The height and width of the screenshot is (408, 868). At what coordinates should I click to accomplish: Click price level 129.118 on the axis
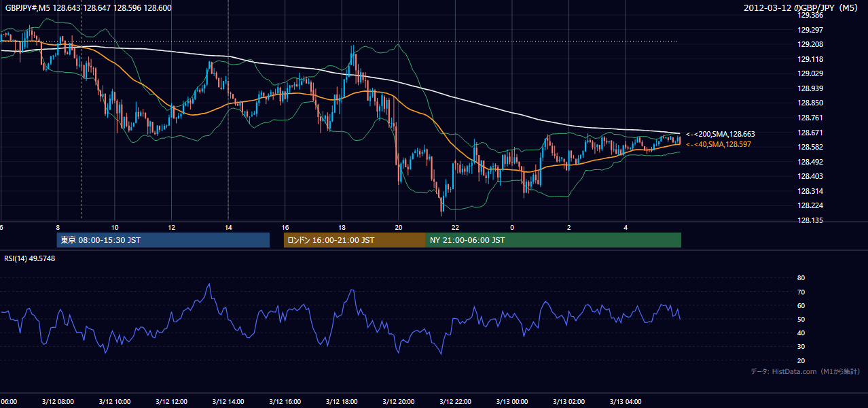(810, 58)
